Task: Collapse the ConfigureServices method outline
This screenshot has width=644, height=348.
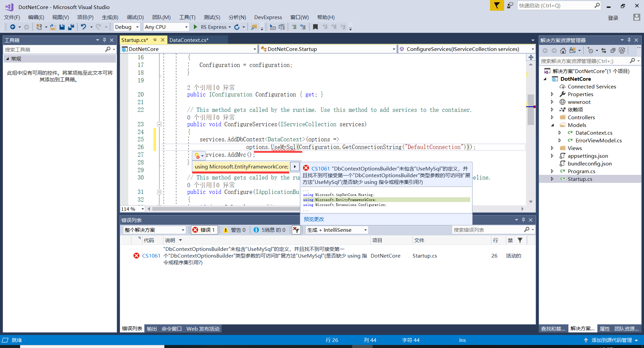Action: [x=159, y=124]
